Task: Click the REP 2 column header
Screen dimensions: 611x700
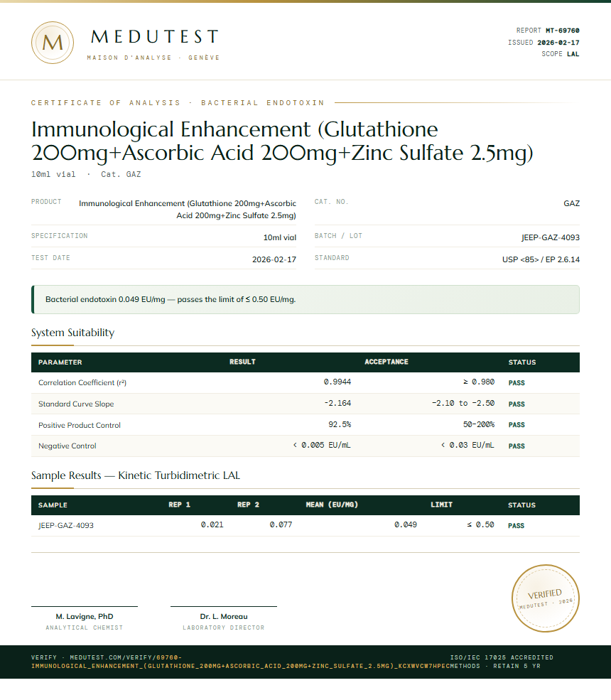Action: [x=248, y=505]
